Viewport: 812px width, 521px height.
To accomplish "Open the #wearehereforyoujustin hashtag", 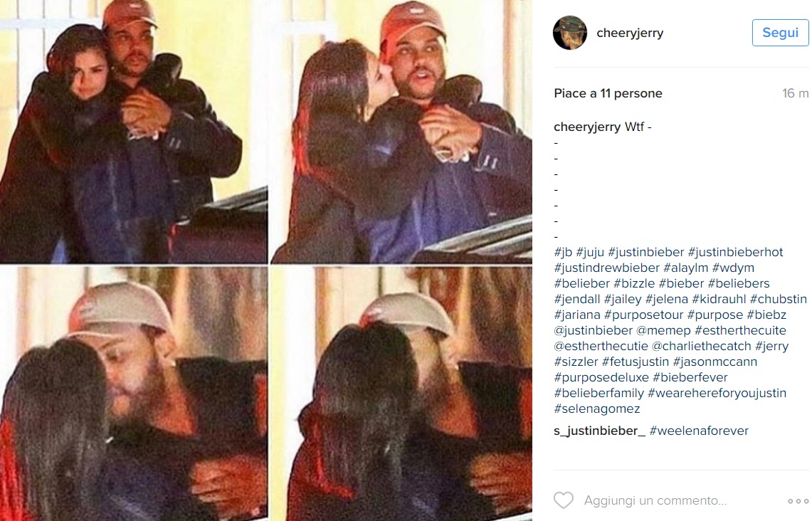I will click(x=717, y=393).
